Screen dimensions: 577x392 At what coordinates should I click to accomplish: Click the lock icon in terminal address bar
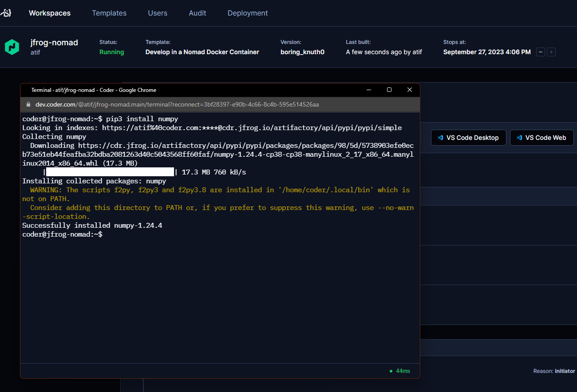click(x=28, y=104)
